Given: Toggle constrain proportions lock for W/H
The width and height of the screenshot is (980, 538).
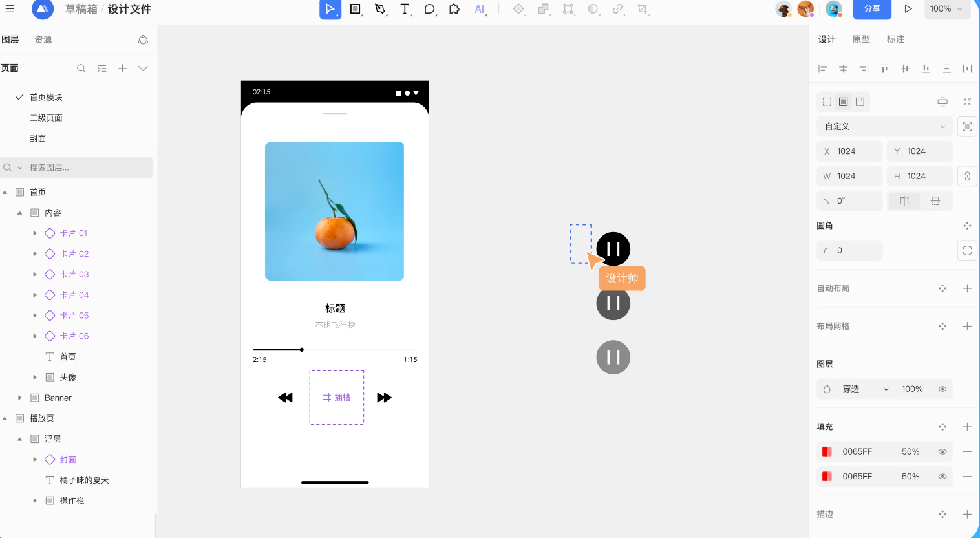Looking at the screenshot, I should point(967,177).
